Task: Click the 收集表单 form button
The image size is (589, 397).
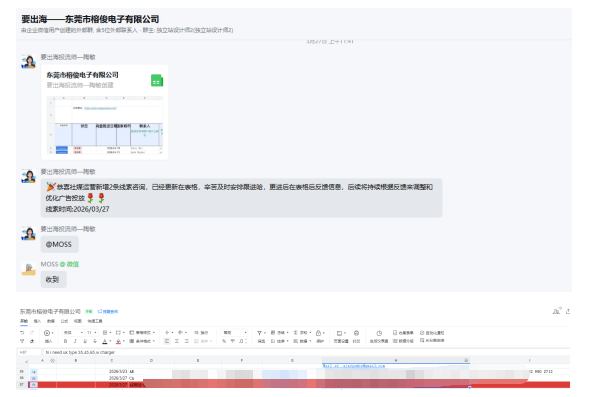Action: 403,332
